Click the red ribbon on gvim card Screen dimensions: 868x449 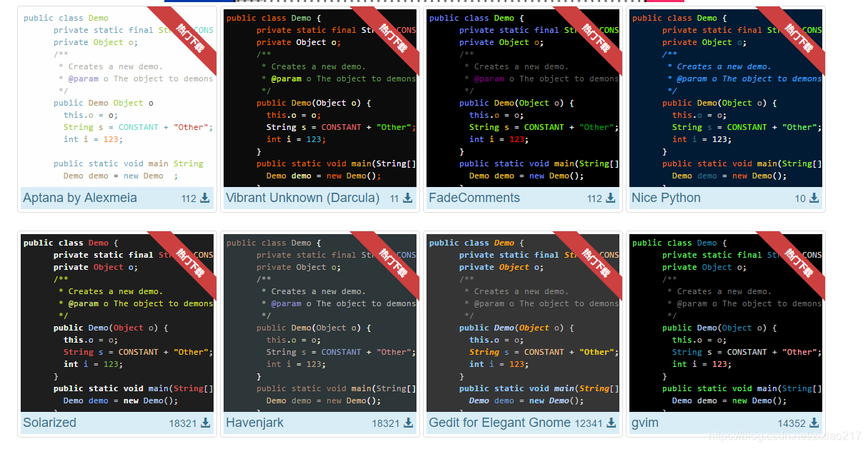tap(798, 262)
